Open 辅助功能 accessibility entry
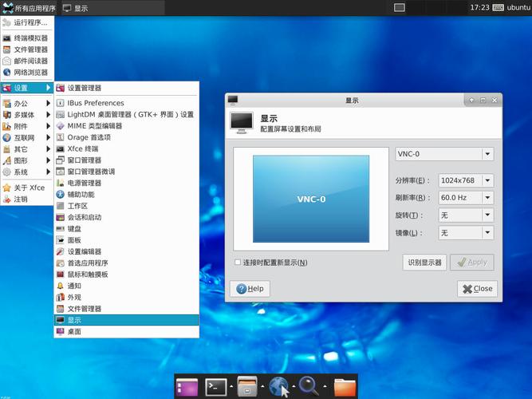The image size is (532, 399). [126, 195]
